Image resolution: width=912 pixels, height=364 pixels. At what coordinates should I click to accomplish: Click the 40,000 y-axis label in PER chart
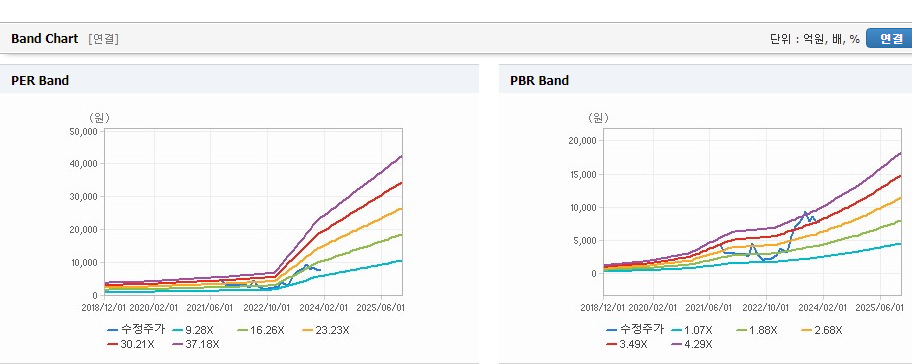point(84,164)
